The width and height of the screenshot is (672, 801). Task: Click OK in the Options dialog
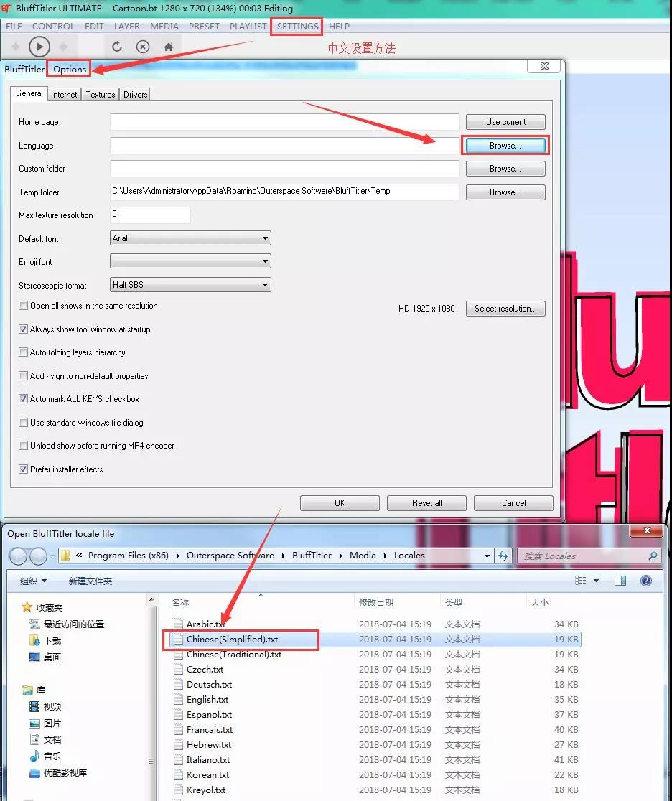click(340, 503)
